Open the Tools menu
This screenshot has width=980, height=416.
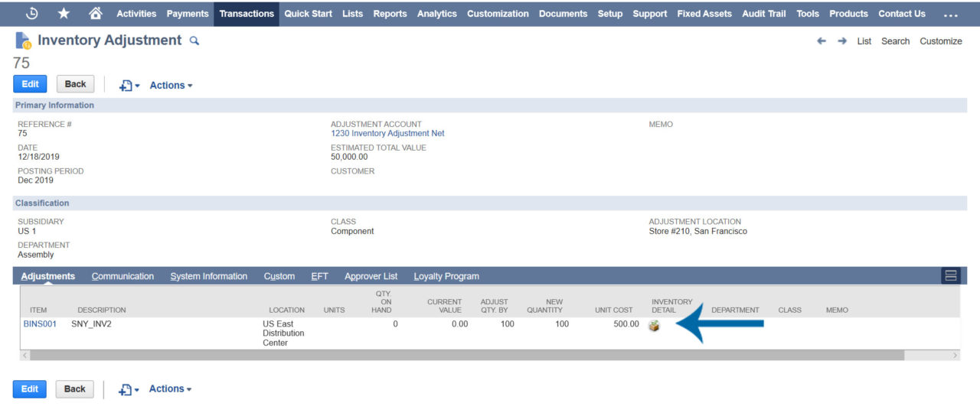808,13
